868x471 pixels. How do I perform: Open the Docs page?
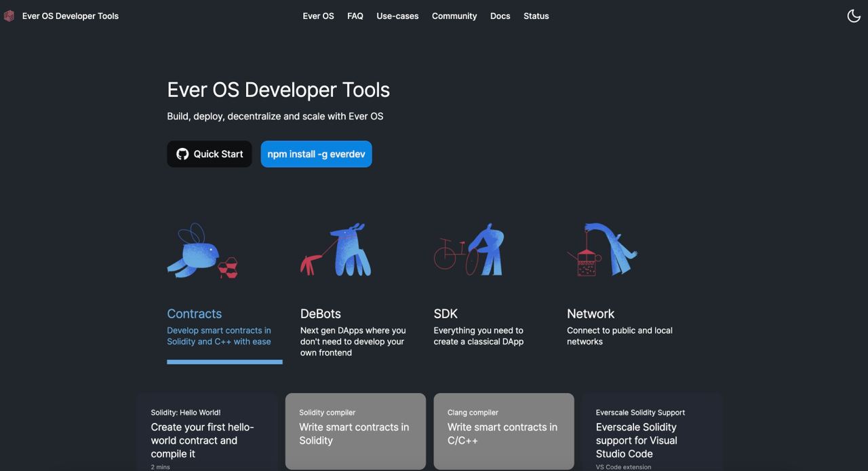coord(500,16)
